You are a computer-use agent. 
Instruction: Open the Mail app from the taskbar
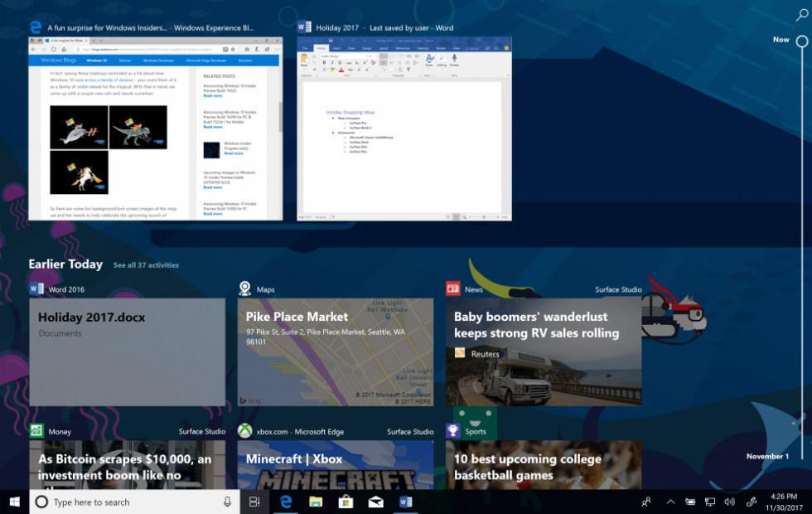pos(374,502)
